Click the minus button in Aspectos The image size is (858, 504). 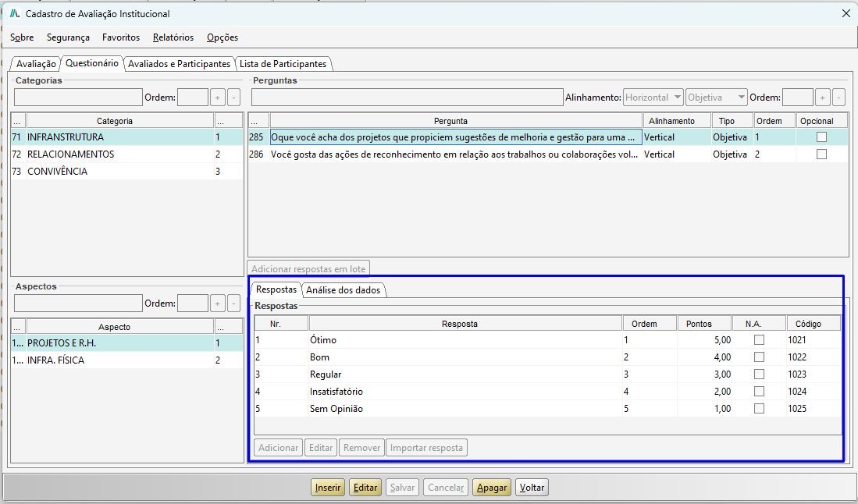pyautogui.click(x=233, y=303)
